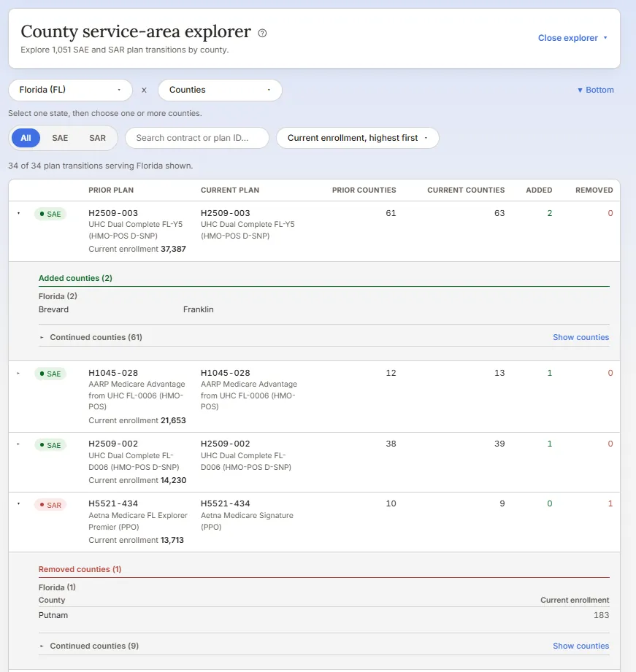Expand the H2509-002 row
Viewport: 636px width, 672px height.
click(x=18, y=444)
